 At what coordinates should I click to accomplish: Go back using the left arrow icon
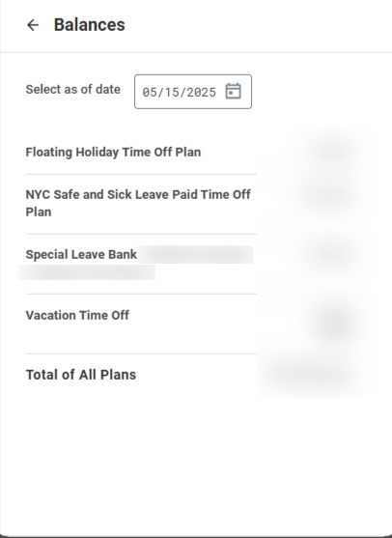33,25
